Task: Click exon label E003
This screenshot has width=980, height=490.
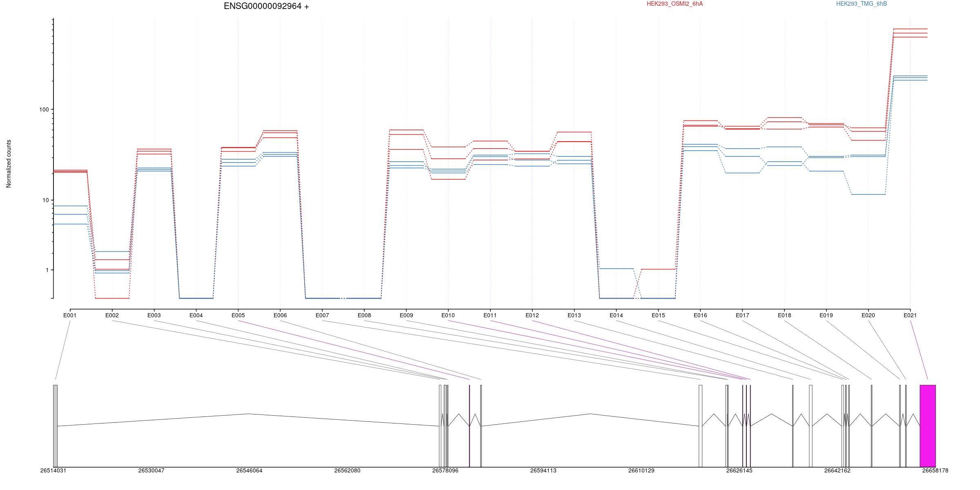Action: tap(154, 316)
